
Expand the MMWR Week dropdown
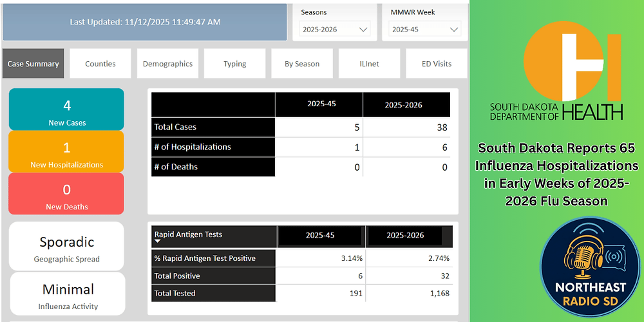pyautogui.click(x=455, y=29)
